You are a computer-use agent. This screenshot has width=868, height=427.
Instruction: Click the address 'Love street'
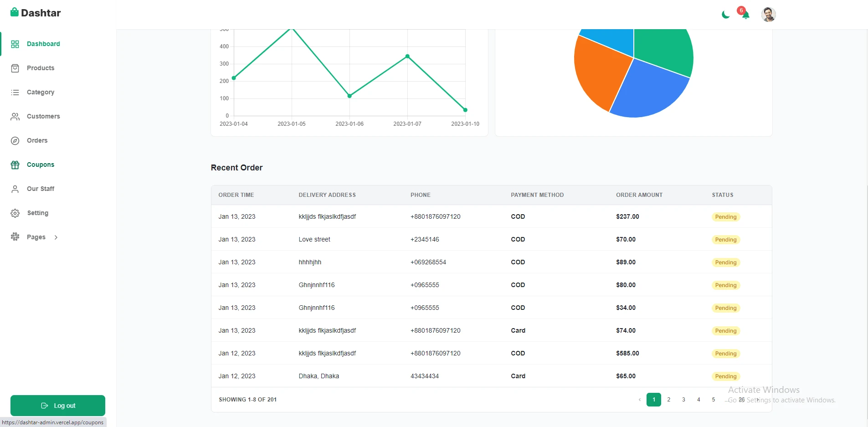(314, 239)
